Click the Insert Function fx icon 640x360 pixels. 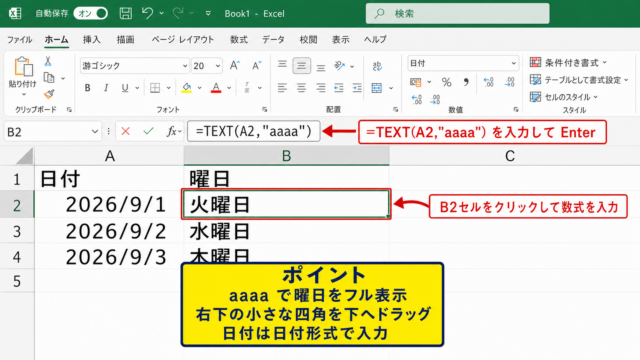point(172,131)
